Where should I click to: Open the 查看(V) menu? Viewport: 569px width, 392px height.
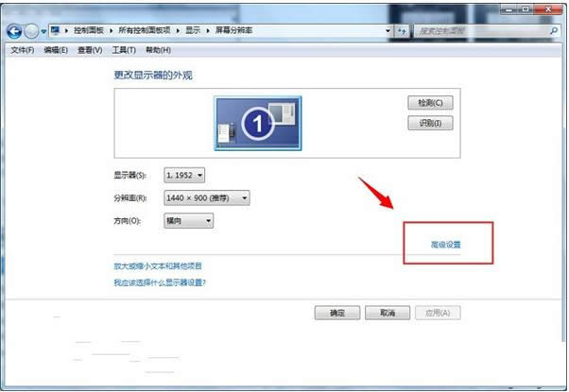[90, 50]
